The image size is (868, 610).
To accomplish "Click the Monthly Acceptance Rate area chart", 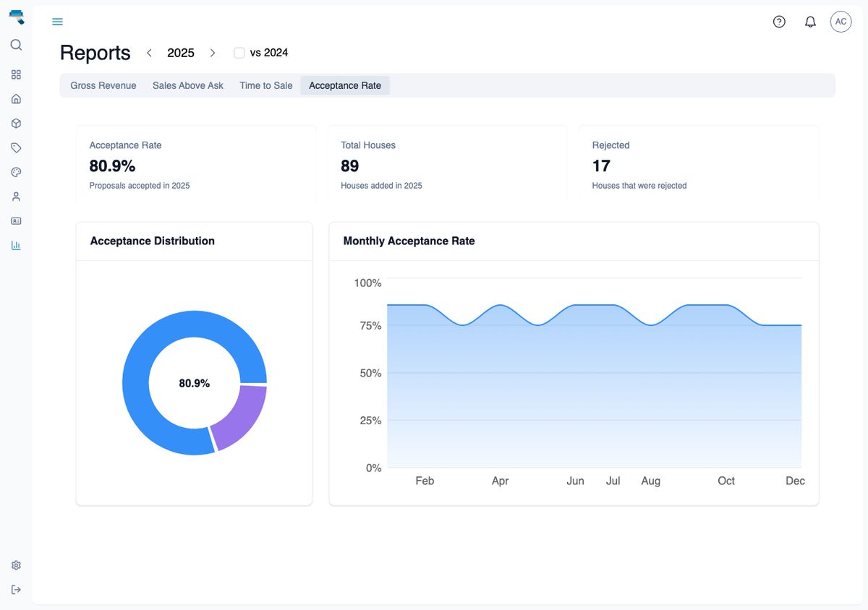I will pos(595,386).
